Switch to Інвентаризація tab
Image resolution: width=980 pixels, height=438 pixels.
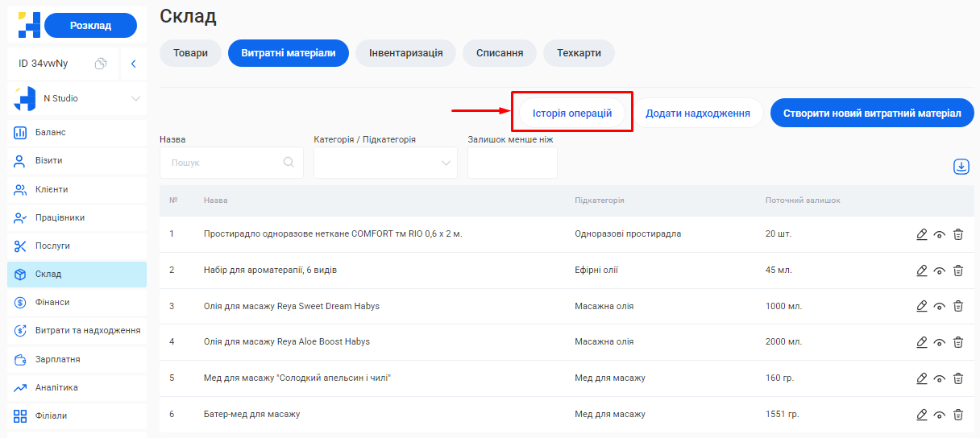coord(406,53)
